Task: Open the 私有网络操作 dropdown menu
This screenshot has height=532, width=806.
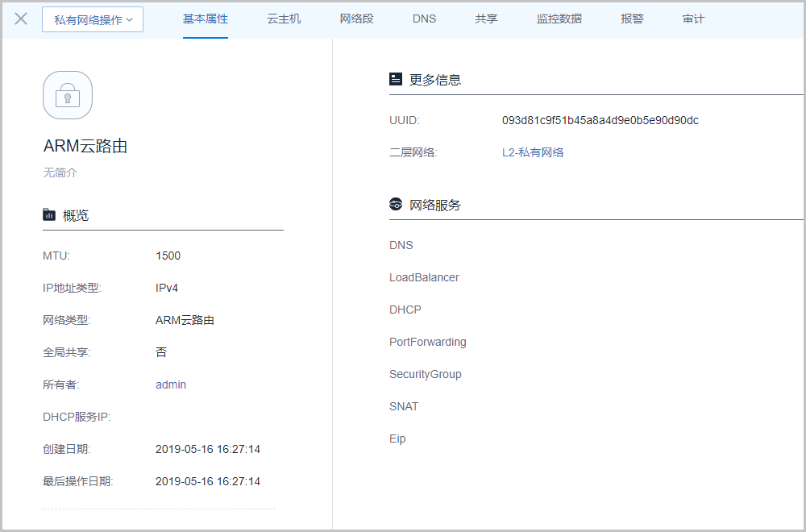Action: 93,20
